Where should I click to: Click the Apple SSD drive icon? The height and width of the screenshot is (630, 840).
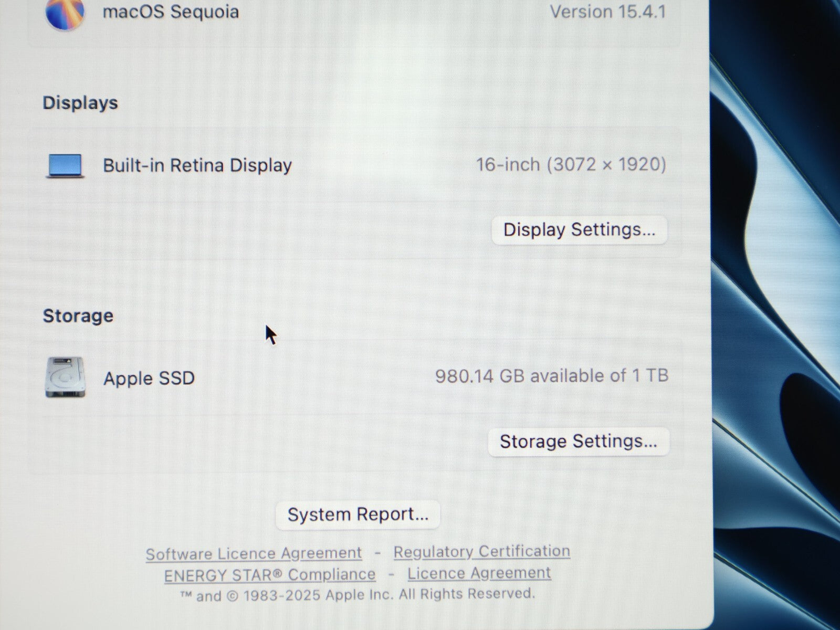point(65,377)
